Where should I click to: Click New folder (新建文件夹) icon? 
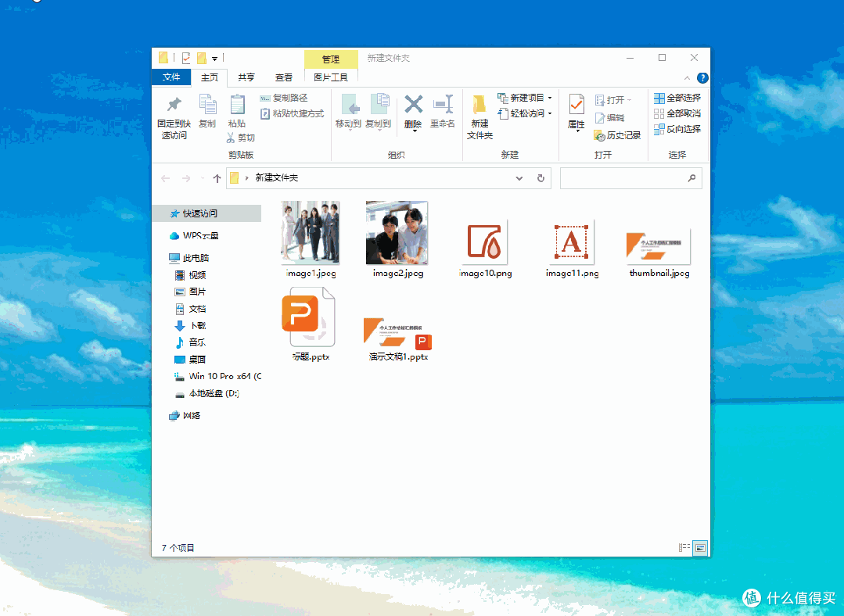[x=479, y=105]
